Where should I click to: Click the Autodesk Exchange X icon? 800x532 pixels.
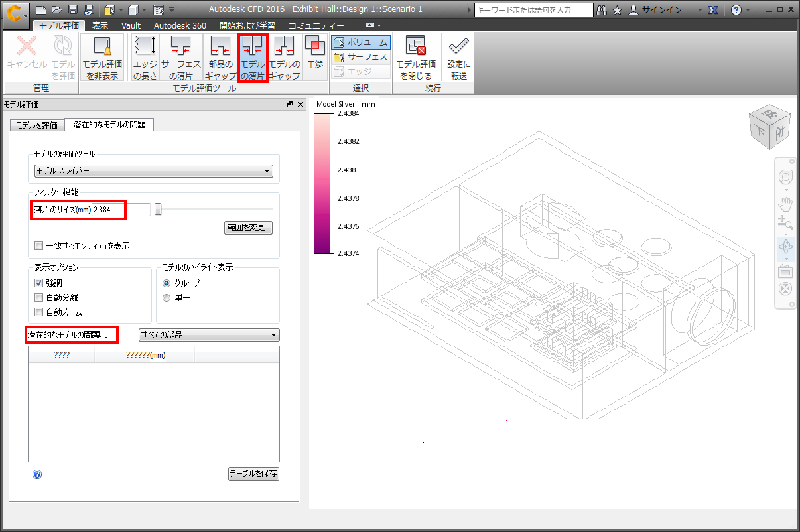click(x=712, y=10)
